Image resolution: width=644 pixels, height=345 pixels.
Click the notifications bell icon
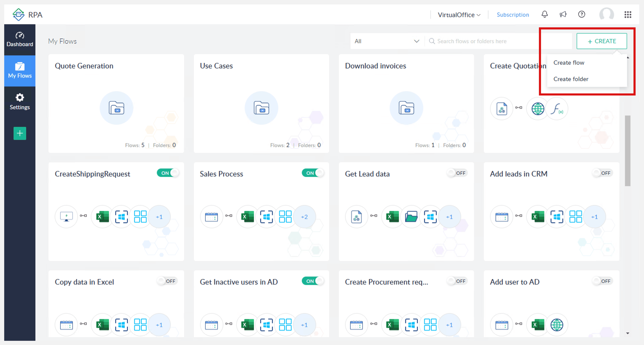[x=544, y=14]
